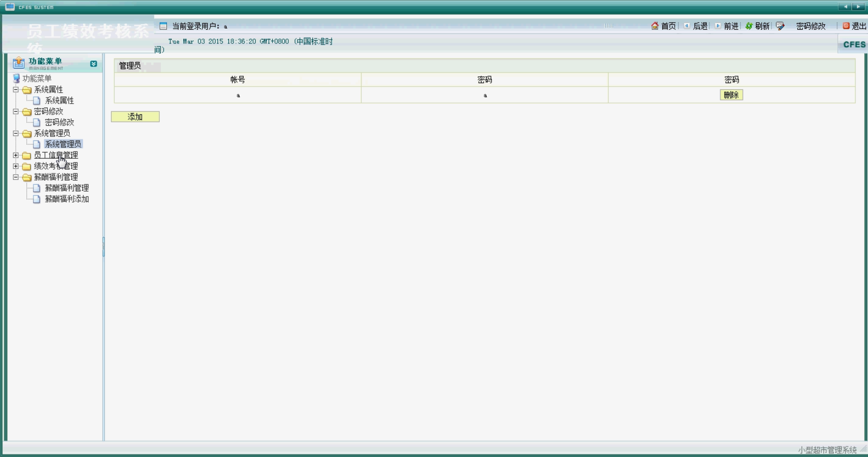
Task: Click the 后退 back arrow icon
Action: [x=686, y=26]
